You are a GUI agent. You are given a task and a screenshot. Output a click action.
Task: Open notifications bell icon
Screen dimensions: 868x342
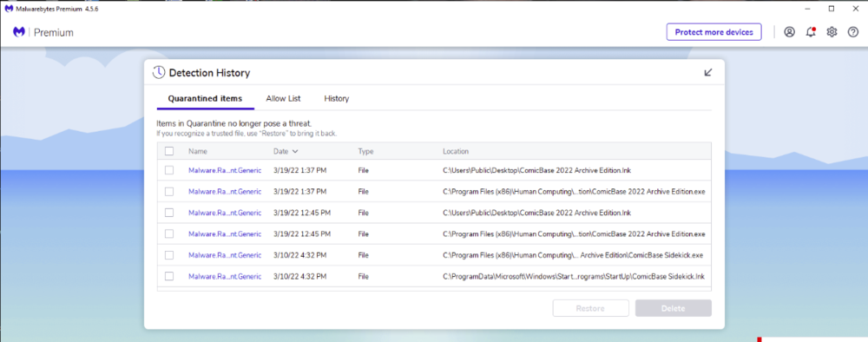pyautogui.click(x=811, y=32)
